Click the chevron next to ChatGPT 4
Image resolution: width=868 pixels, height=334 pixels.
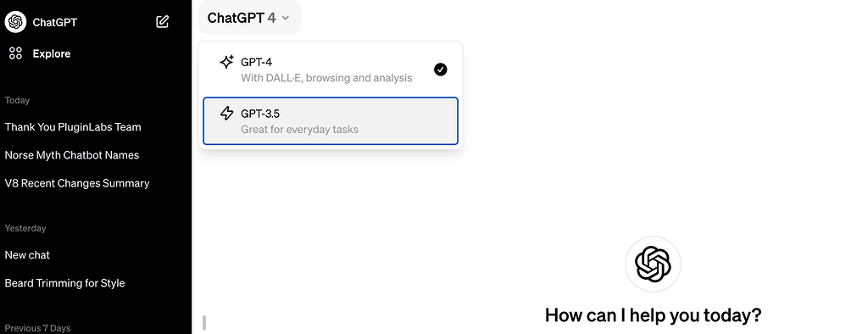pos(286,19)
